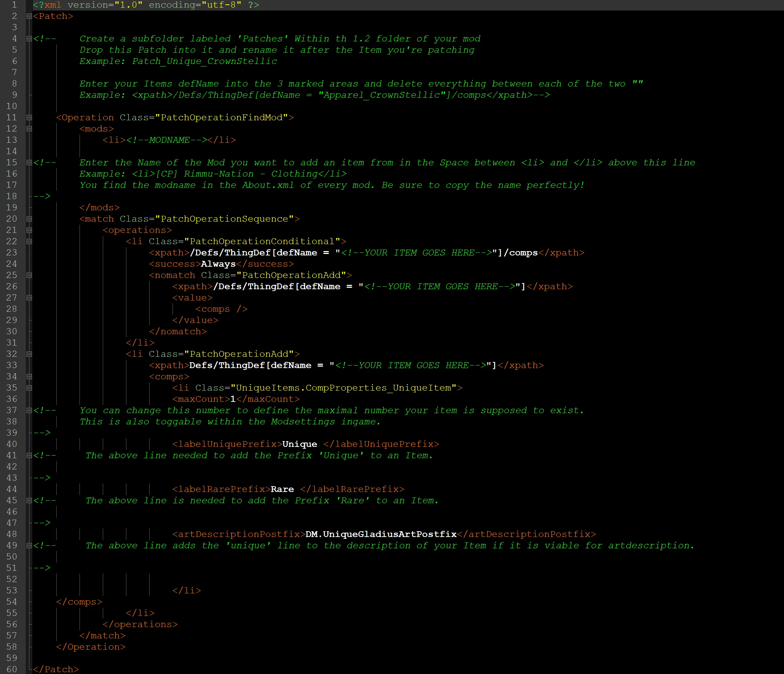Collapse the Patch root fold marker

tap(29, 16)
